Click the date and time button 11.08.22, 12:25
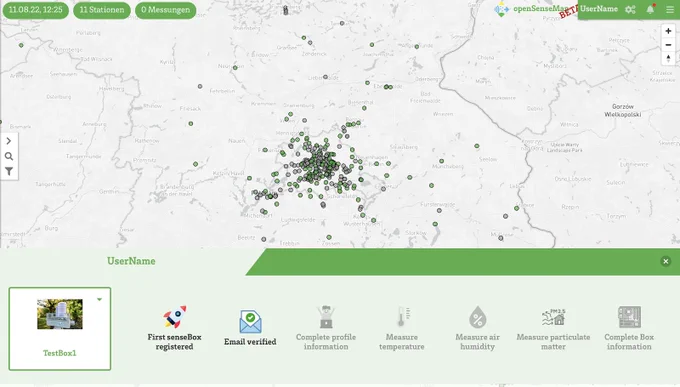 [36, 10]
